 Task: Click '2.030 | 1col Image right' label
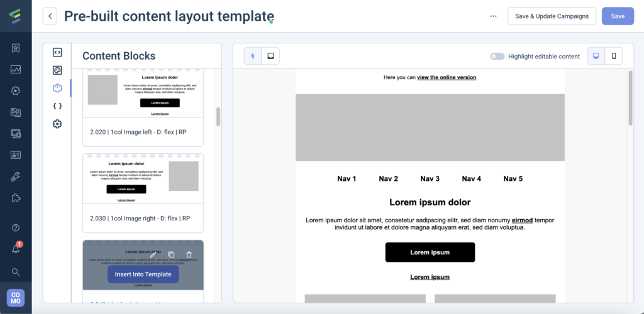pos(140,218)
